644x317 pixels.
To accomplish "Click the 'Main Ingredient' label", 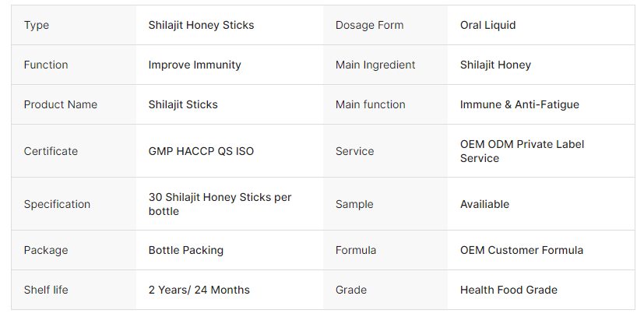I will click(x=375, y=65).
